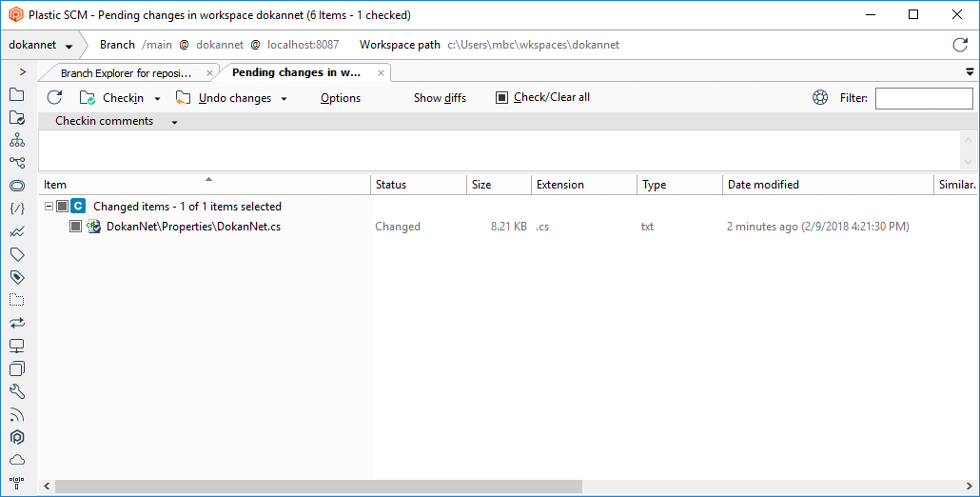Click into the checkin comments text area
Image resolution: width=980 pixels, height=497 pixels.
[499, 150]
